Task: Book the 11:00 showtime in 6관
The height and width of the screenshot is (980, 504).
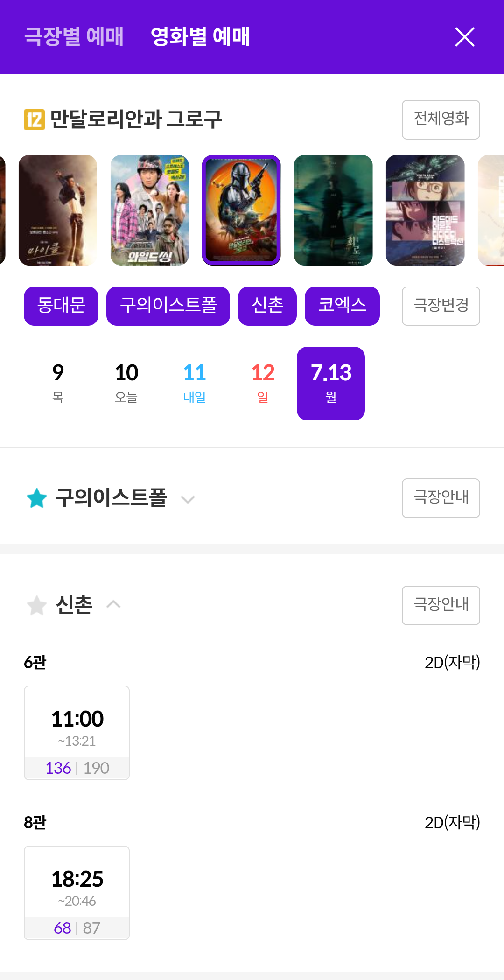Action: (77, 733)
